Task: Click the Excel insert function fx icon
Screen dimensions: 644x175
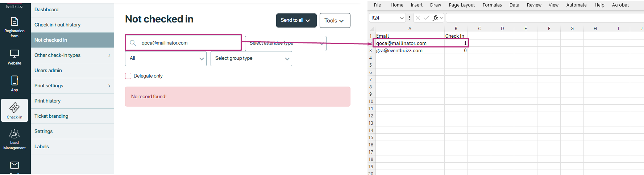Action: click(x=435, y=18)
